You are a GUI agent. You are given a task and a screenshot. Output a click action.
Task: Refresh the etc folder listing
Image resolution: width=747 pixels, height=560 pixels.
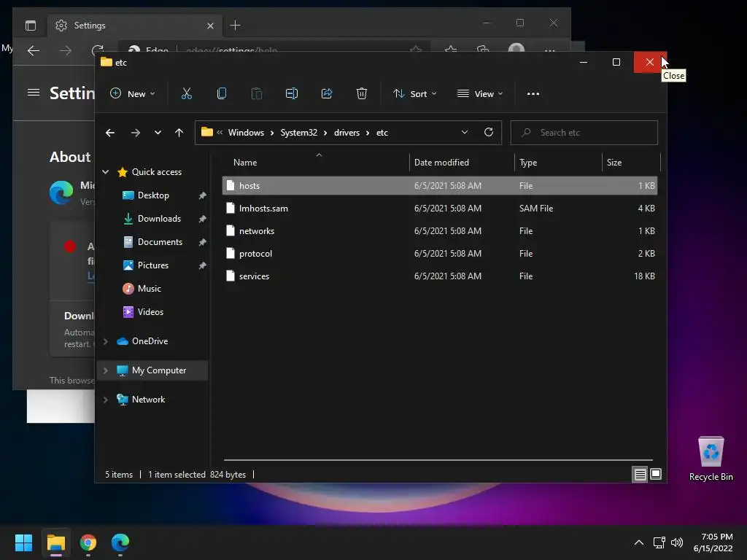tap(488, 133)
